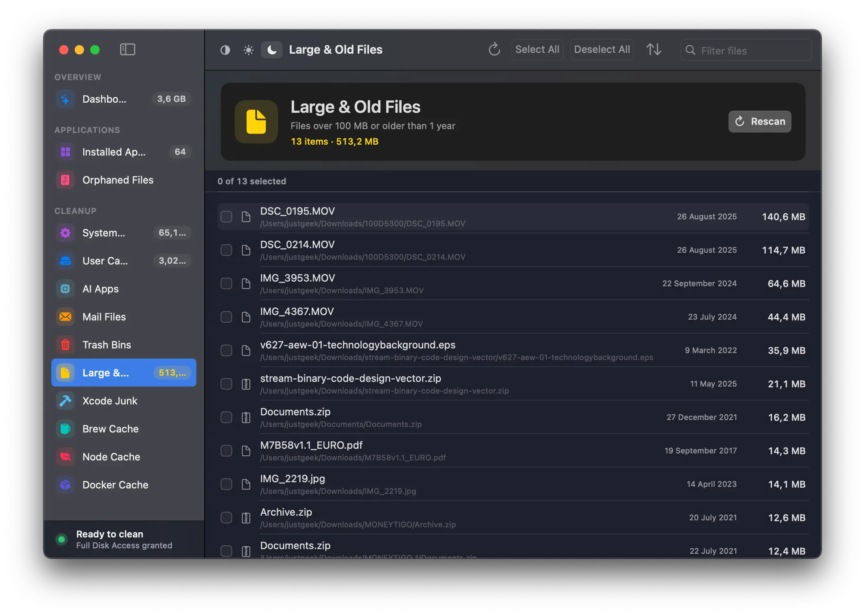
Task: Check the Documents.zip 16,2 MB checkbox
Action: click(x=226, y=417)
